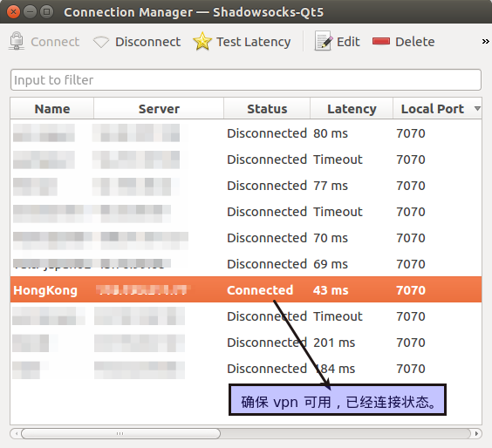Viewport: 492px width, 448px height.
Task: Sort by the Latency column header
Action: [352, 109]
